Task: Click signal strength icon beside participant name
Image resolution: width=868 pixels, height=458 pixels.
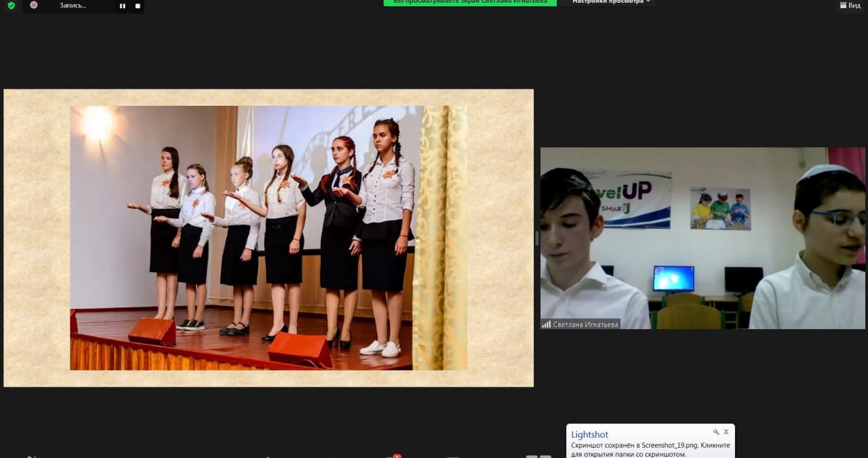Action: pyautogui.click(x=546, y=324)
